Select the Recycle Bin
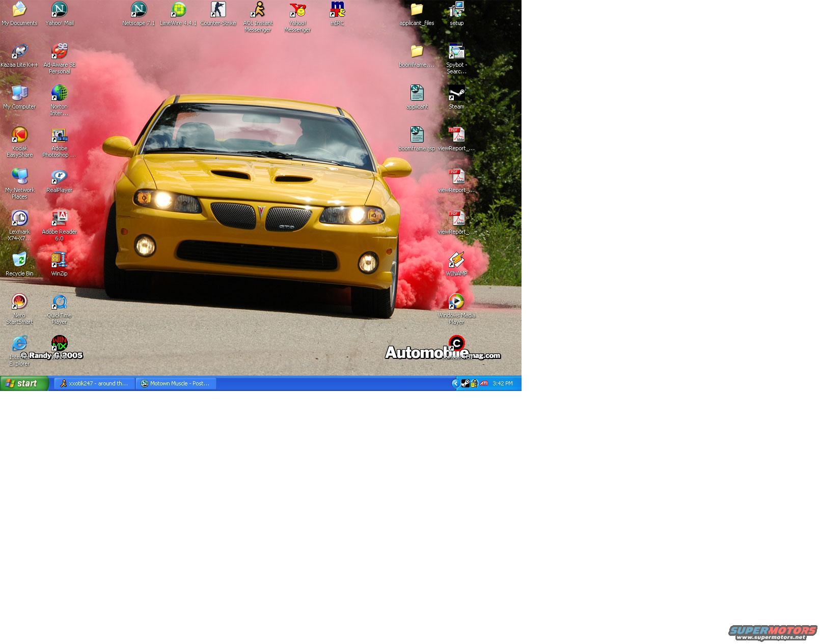 pos(19,264)
